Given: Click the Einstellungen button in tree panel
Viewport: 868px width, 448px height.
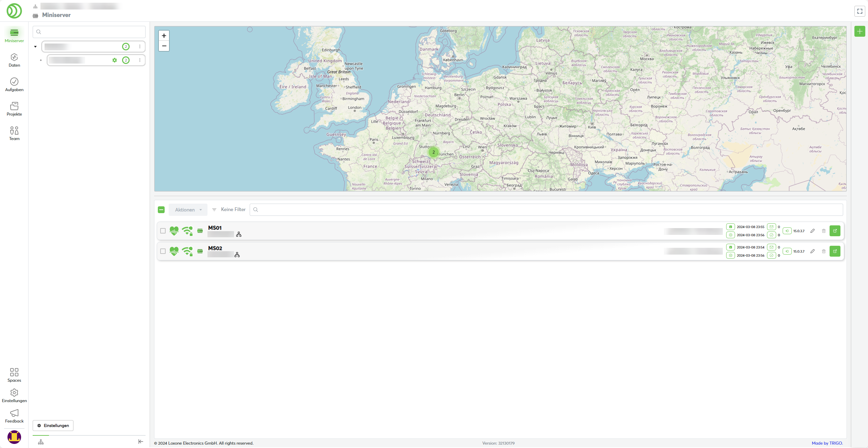Looking at the screenshot, I should [53, 426].
